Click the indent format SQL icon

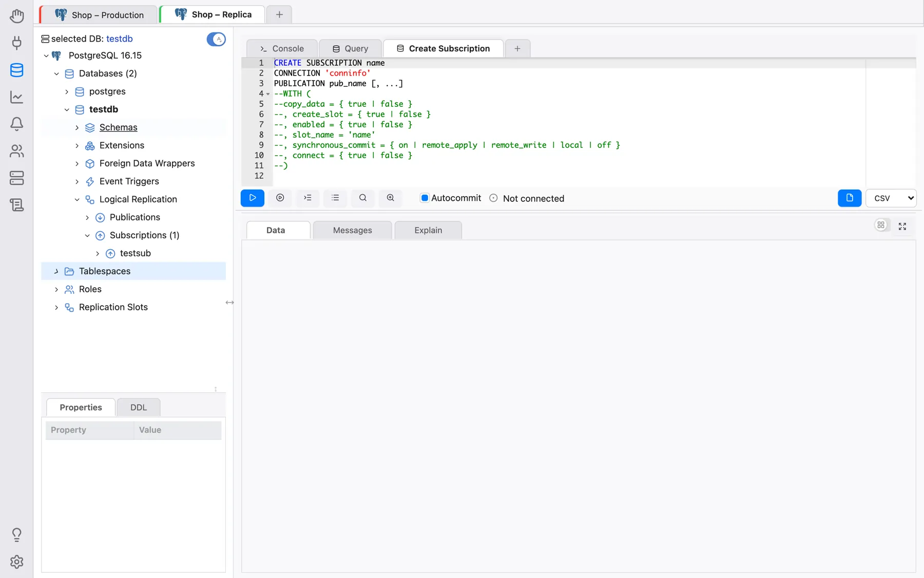click(x=307, y=198)
